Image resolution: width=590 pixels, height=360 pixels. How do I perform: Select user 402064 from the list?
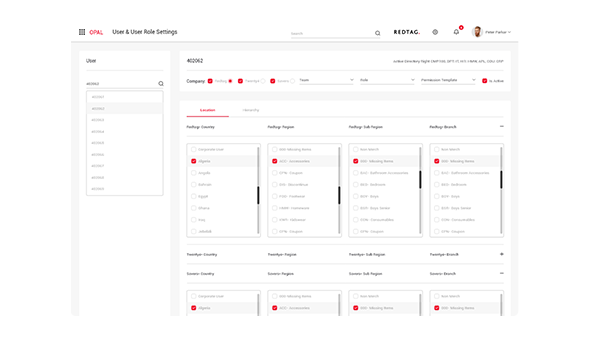(x=125, y=131)
